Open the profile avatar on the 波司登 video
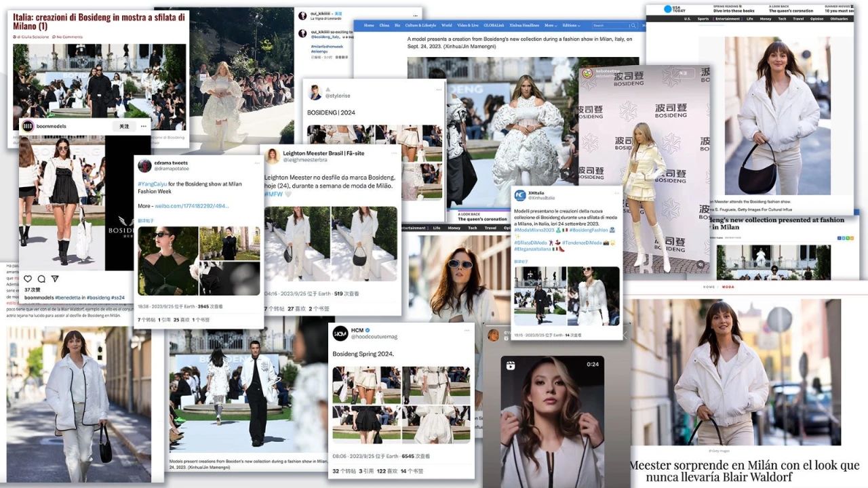Viewport: 868px width, 488px height. [x=587, y=74]
